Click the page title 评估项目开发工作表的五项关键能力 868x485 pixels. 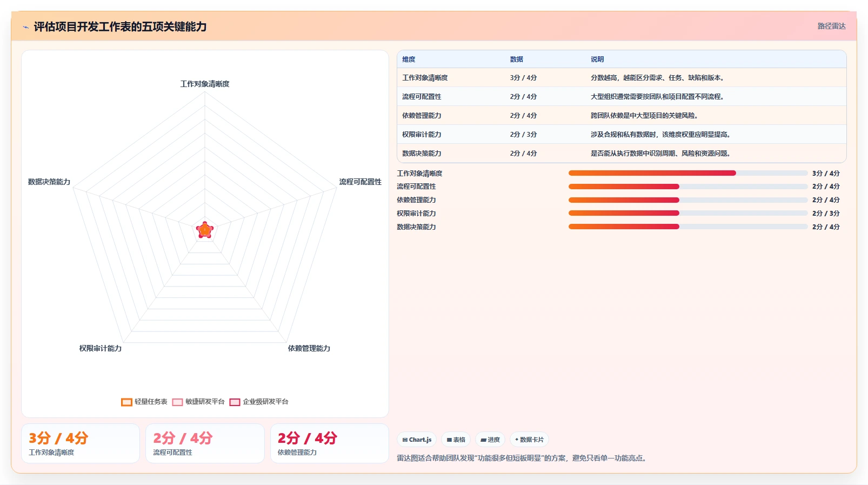pos(120,26)
